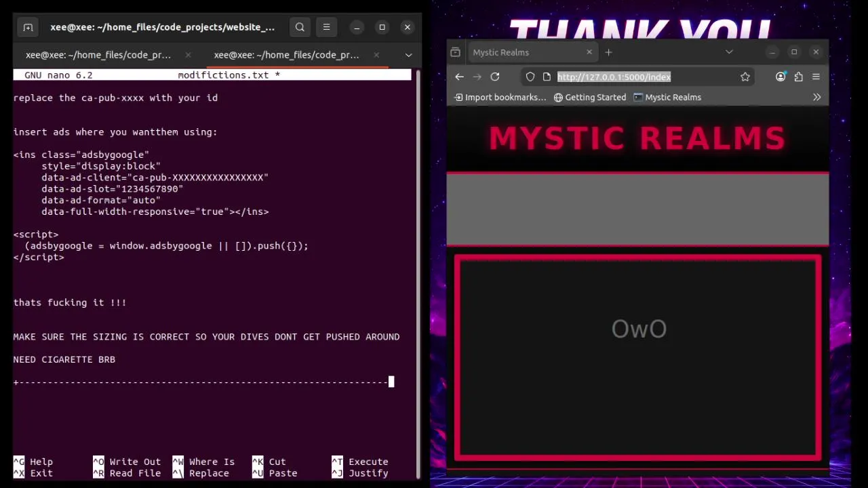Image resolution: width=868 pixels, height=488 pixels.
Task: Click the MYSTIC REALMS page heading
Action: point(637,138)
